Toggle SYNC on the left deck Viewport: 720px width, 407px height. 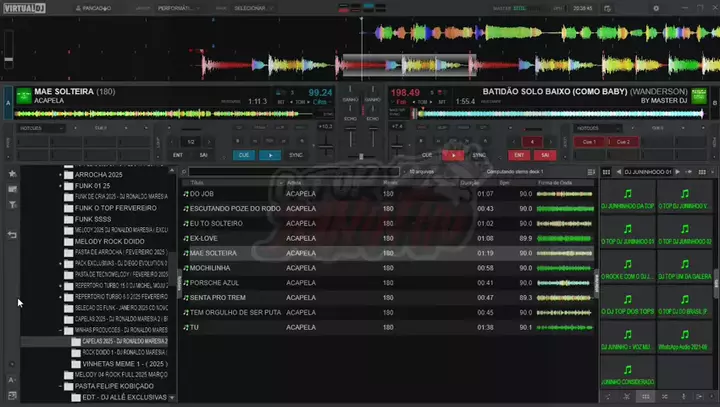coord(296,155)
